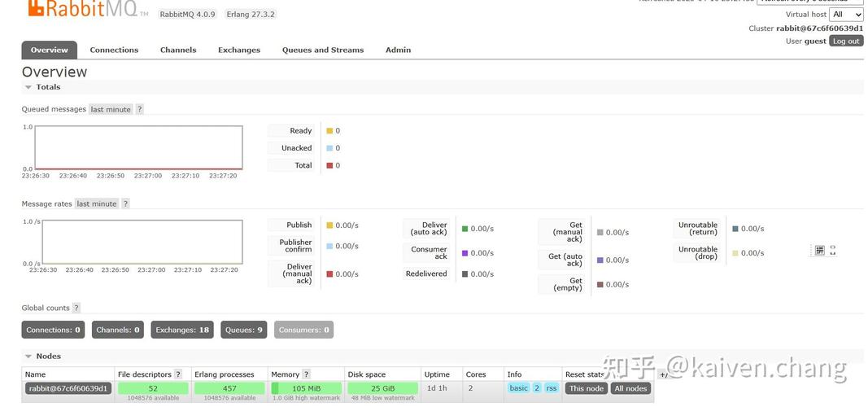Click File descriptors help question mark

pyautogui.click(x=178, y=374)
